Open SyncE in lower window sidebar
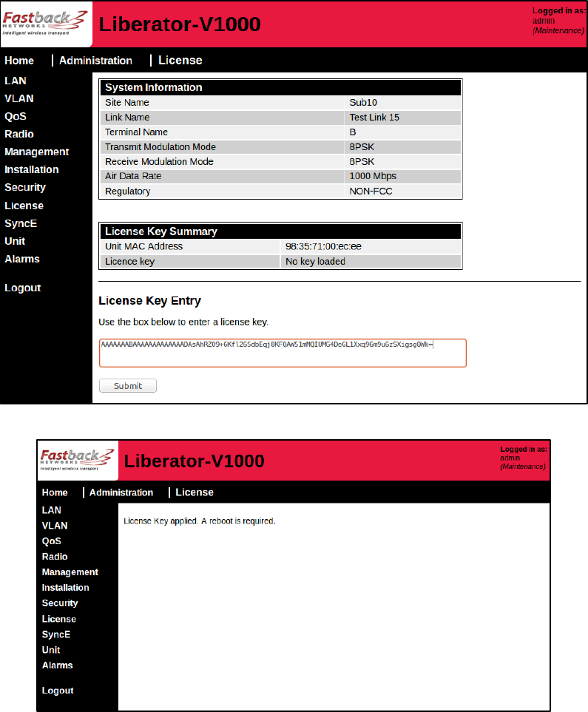The height and width of the screenshot is (712, 588). point(56,634)
